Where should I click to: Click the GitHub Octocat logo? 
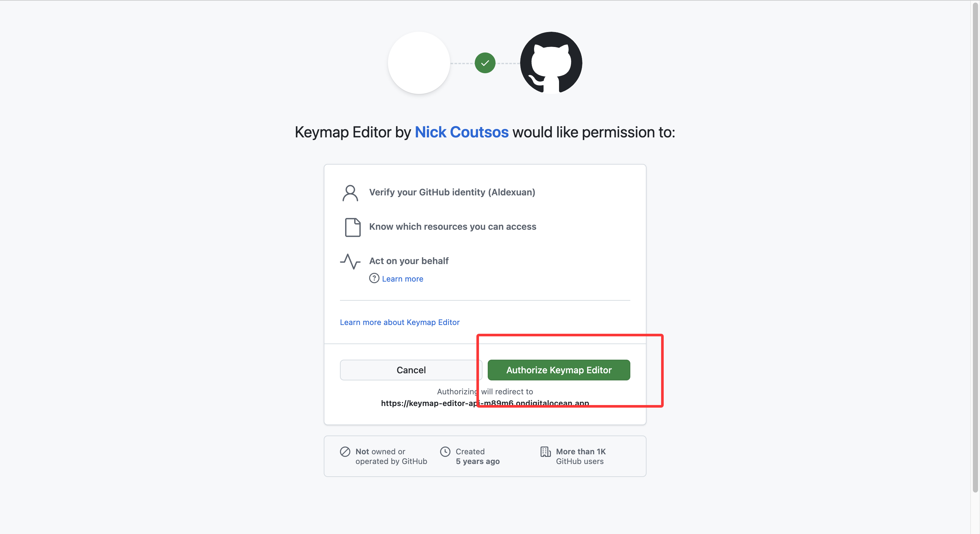pyautogui.click(x=551, y=63)
